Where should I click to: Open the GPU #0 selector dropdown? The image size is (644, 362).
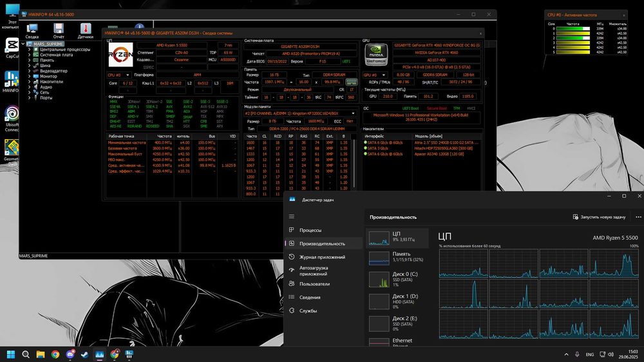tap(375, 75)
